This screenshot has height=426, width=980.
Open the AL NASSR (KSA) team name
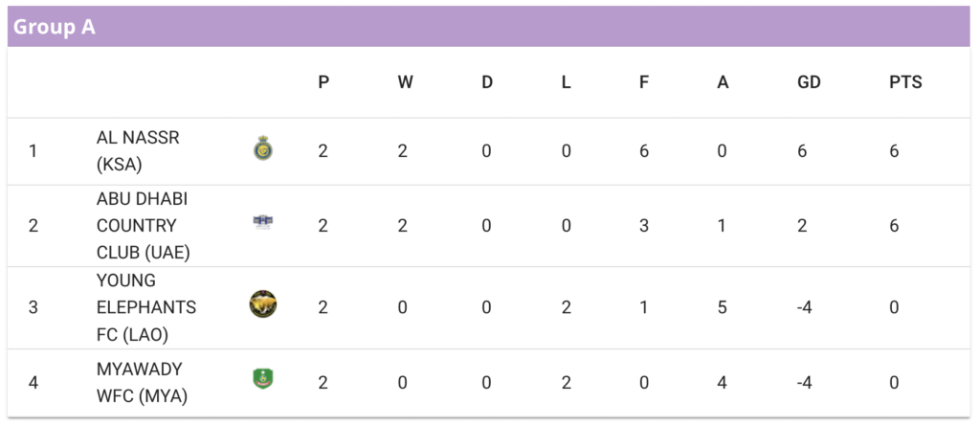pyautogui.click(x=138, y=150)
